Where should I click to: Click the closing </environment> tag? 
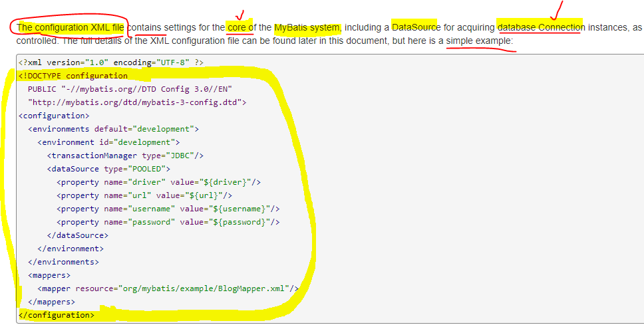71,249
